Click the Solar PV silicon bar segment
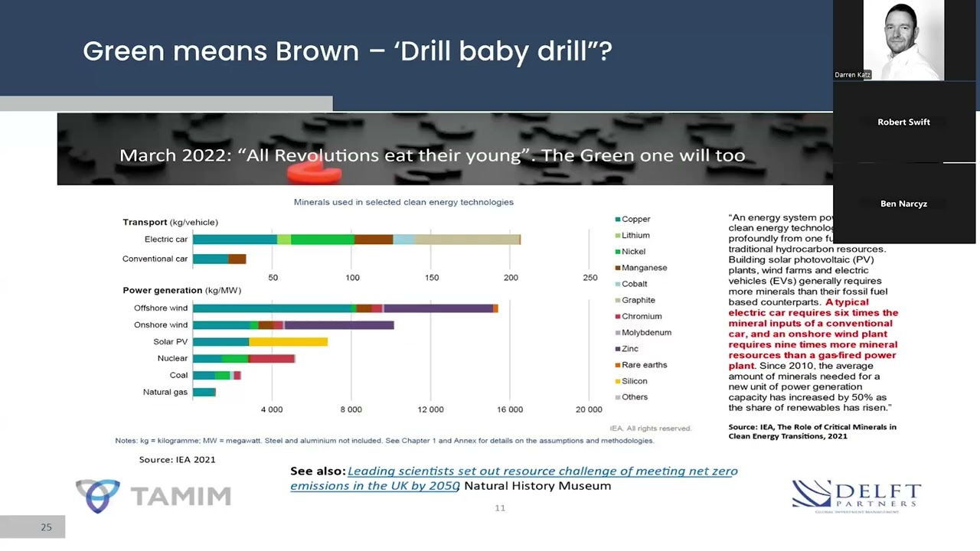Image resolution: width=980 pixels, height=551 pixels. tap(288, 342)
